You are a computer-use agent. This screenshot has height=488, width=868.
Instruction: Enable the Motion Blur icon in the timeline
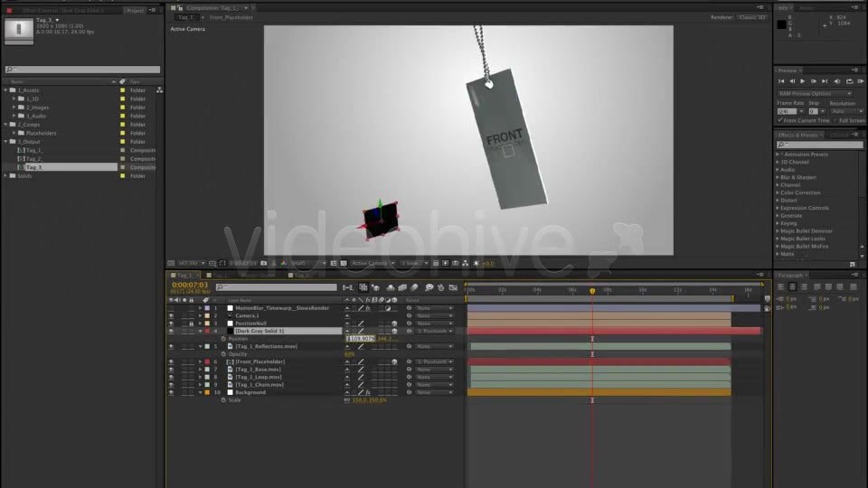(414, 287)
